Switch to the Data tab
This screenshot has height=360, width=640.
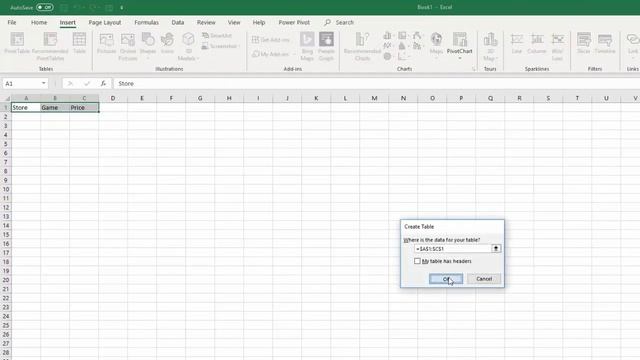[x=178, y=22]
